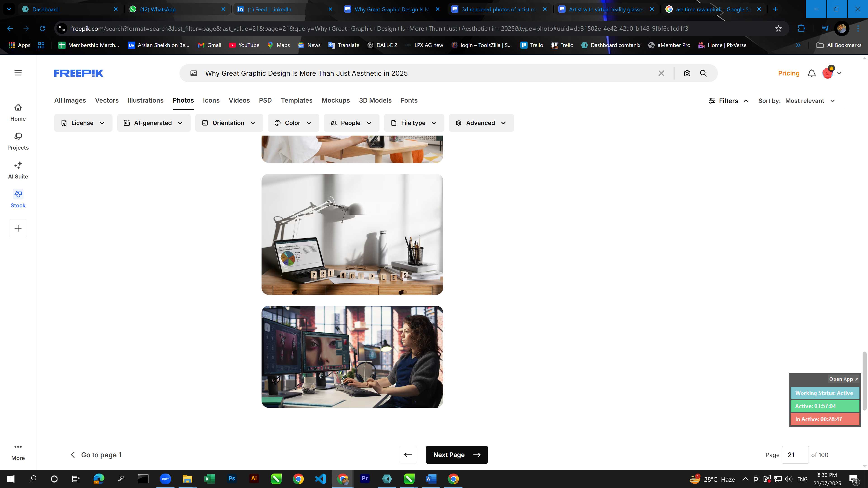The image size is (868, 488).
Task: Go to previous page with left arrow button
Action: coord(408,455)
